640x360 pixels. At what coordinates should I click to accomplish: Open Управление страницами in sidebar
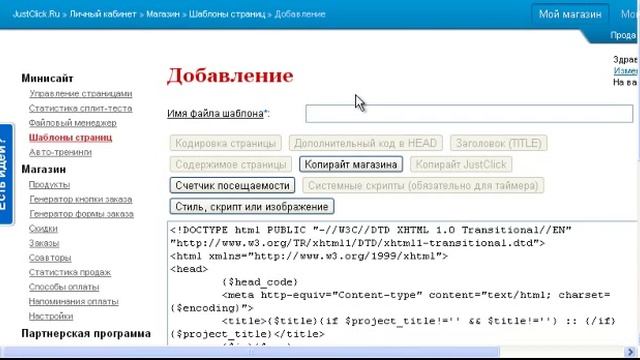[x=80, y=93]
